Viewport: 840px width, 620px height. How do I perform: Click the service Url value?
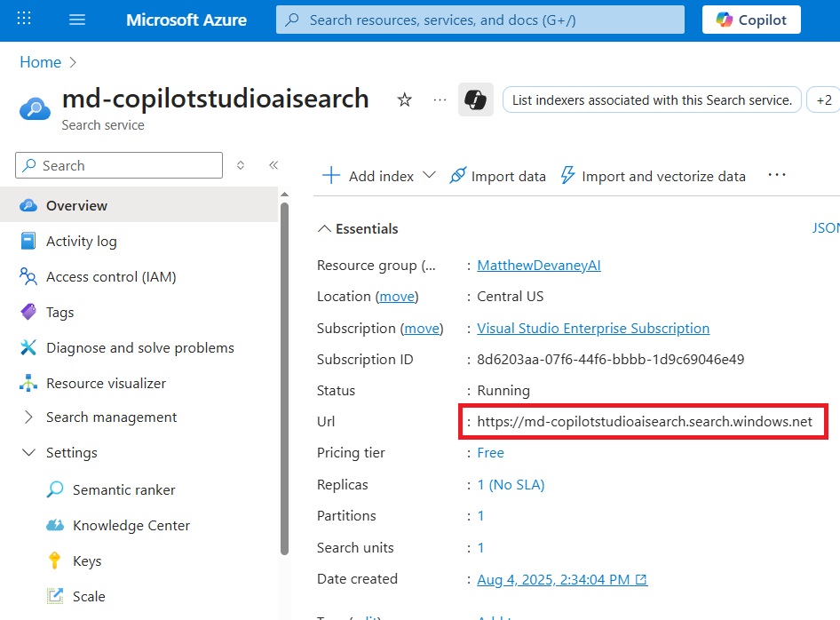point(645,422)
